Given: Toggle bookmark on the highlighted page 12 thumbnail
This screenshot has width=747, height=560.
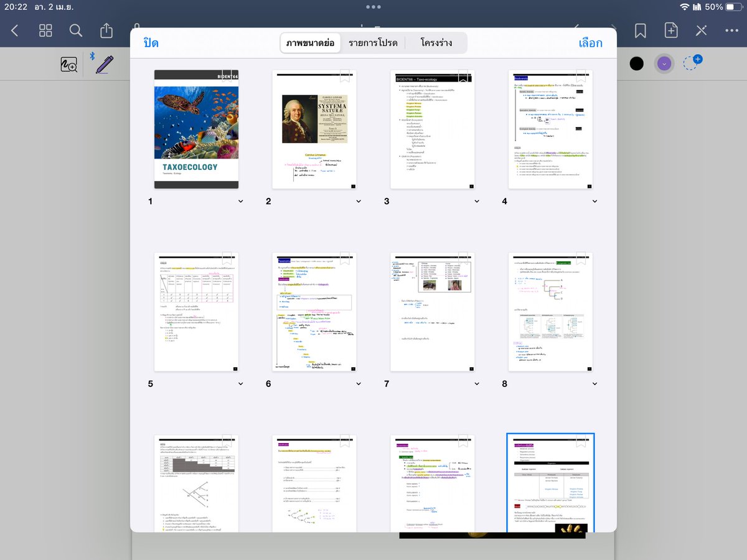Looking at the screenshot, I should [x=581, y=441].
